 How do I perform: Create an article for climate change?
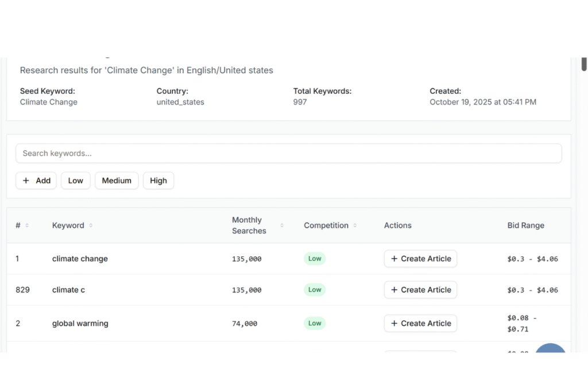click(420, 259)
